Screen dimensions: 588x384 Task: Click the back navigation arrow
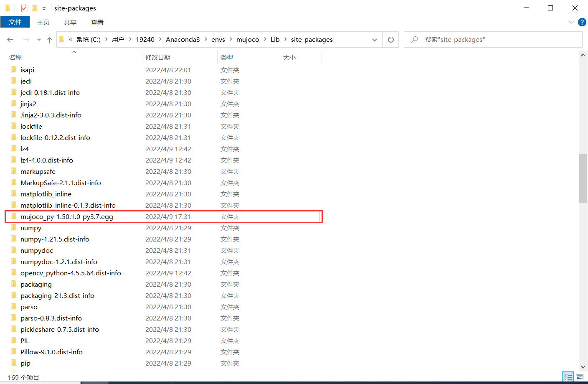[10, 39]
